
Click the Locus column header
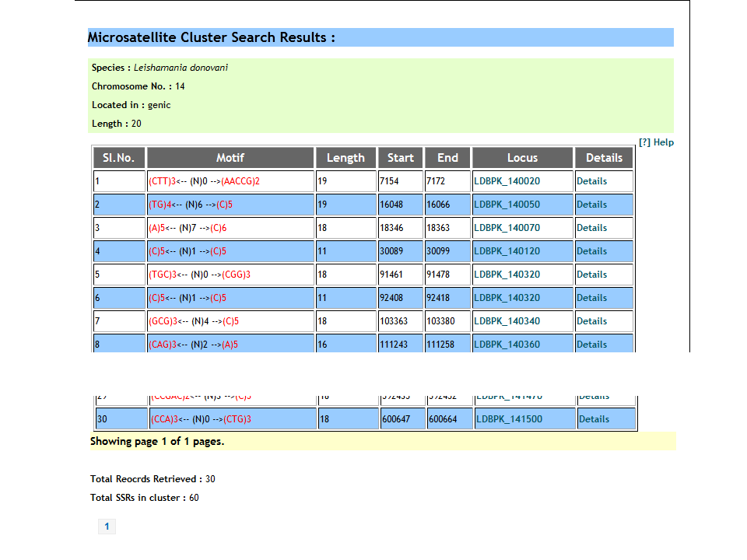pyautogui.click(x=522, y=158)
